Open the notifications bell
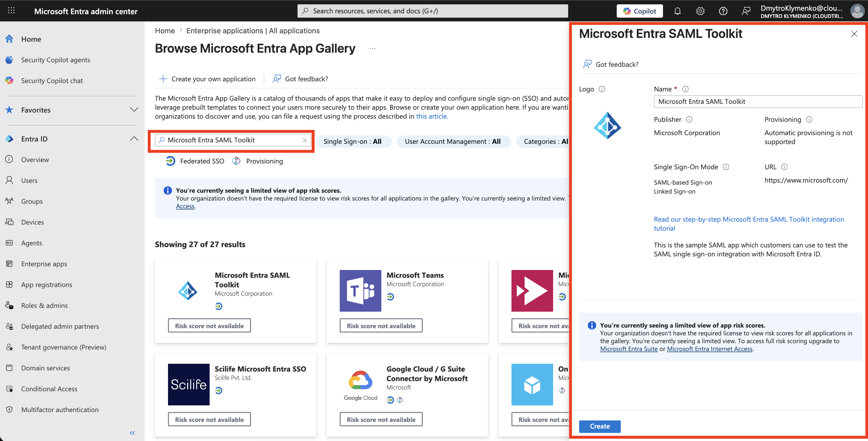868x441 pixels. pyautogui.click(x=677, y=11)
